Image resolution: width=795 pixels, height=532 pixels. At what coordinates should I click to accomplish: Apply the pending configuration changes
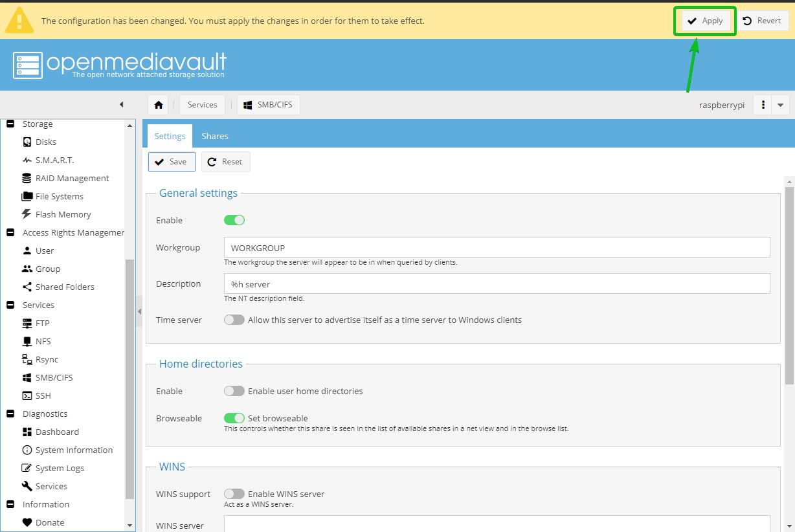(705, 21)
